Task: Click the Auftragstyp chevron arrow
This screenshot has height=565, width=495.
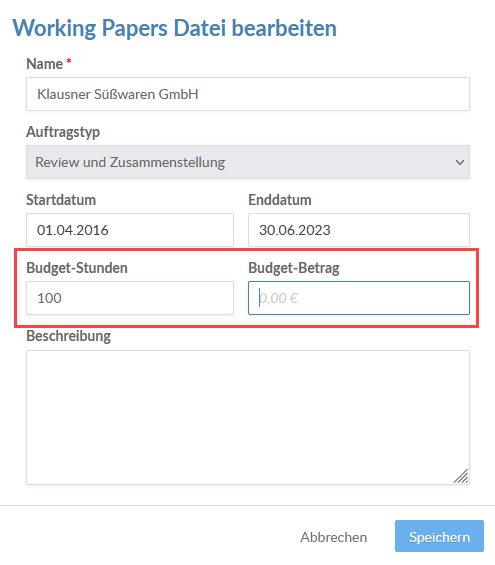Action: [x=460, y=163]
